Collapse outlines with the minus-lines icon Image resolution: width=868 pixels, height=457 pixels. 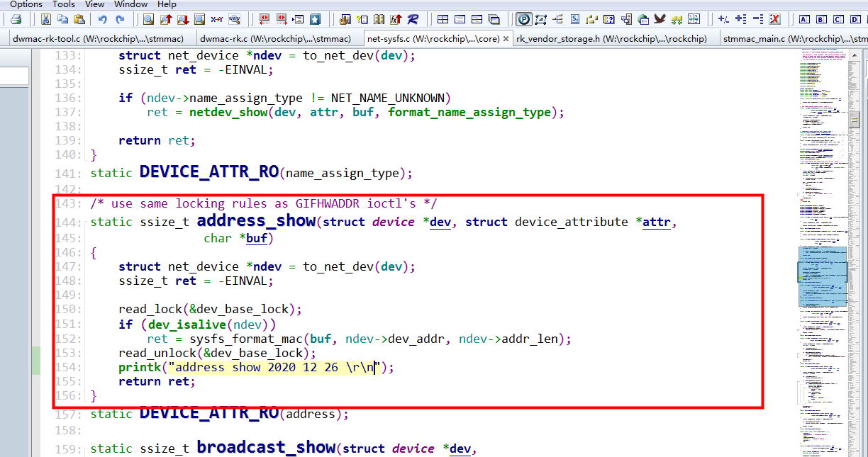point(758,19)
